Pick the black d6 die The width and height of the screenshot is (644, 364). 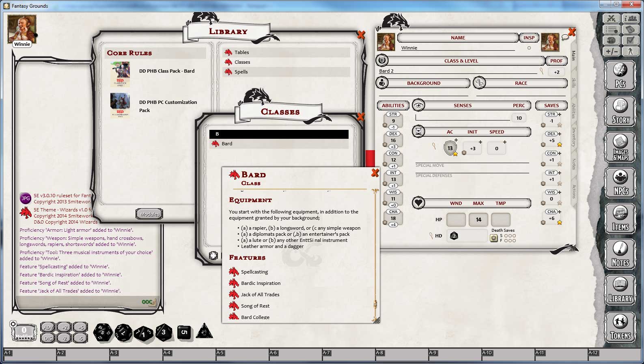[184, 332]
